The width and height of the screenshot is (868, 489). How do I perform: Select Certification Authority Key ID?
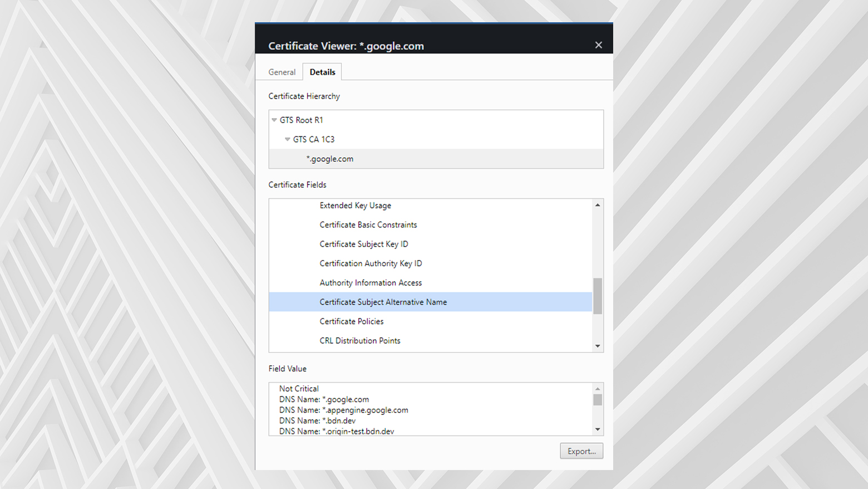pos(371,263)
